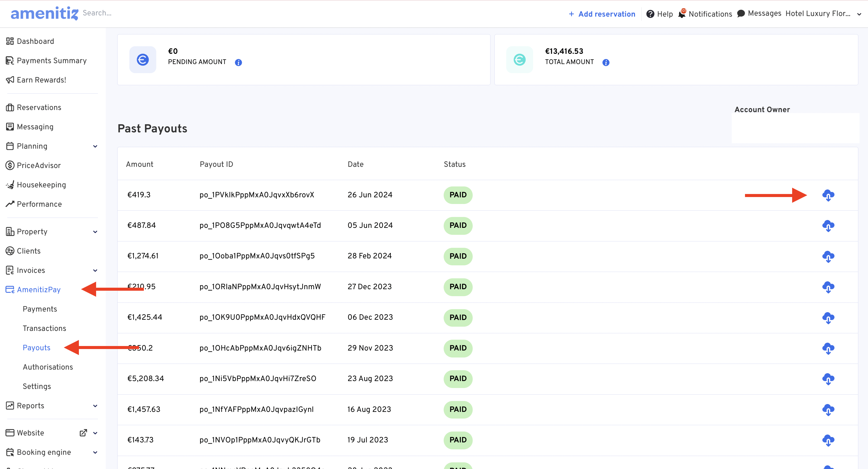Open the Help link

[665, 14]
